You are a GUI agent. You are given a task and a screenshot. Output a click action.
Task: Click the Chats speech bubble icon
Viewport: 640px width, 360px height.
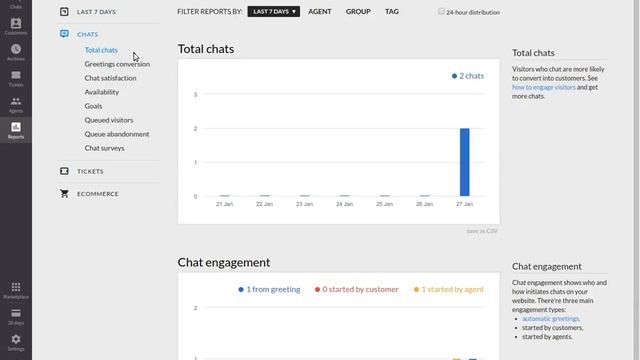64,34
